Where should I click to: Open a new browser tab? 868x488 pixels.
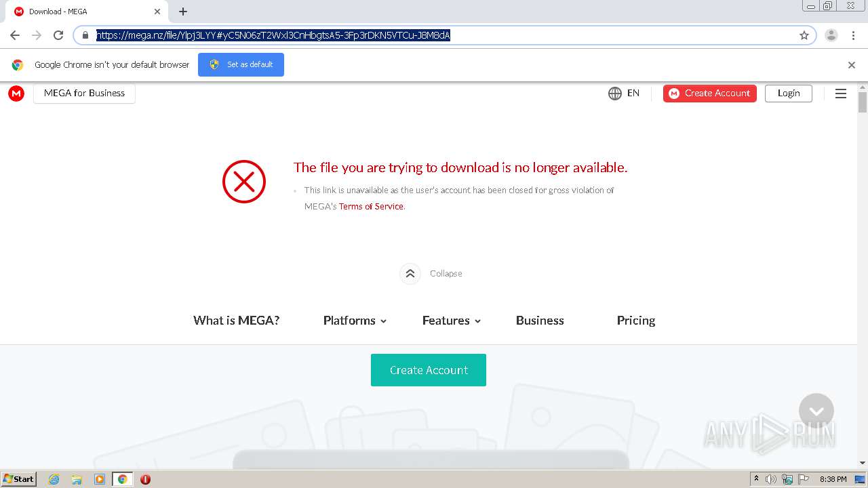coord(183,12)
